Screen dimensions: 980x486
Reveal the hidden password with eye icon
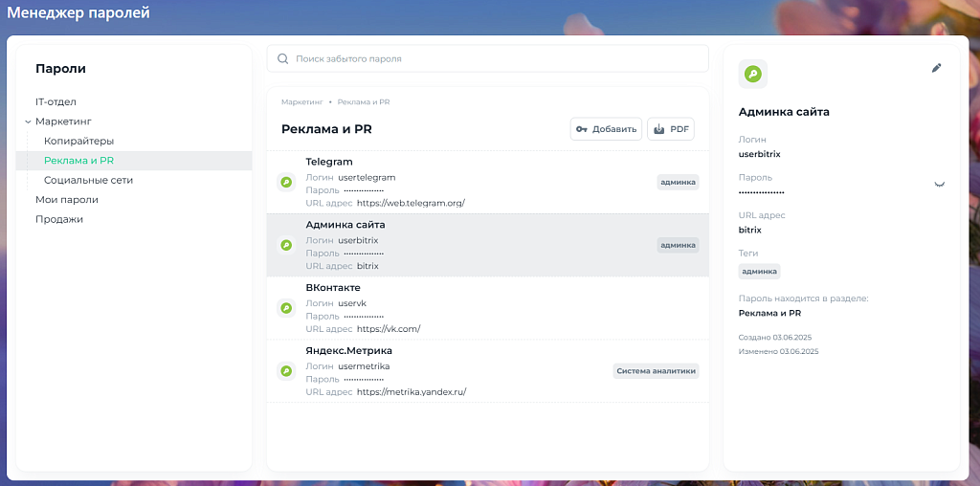pos(939,184)
